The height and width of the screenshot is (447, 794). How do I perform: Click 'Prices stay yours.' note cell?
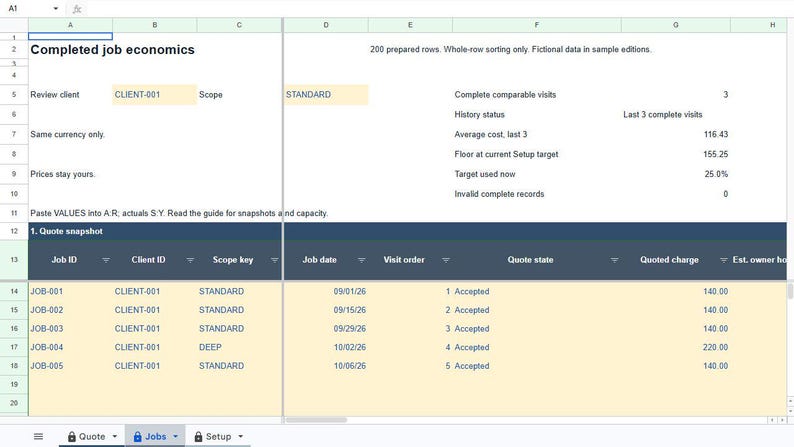[62, 174]
